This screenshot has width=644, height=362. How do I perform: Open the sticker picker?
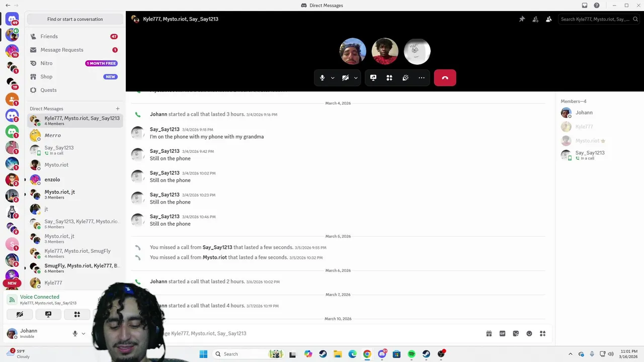(516, 333)
